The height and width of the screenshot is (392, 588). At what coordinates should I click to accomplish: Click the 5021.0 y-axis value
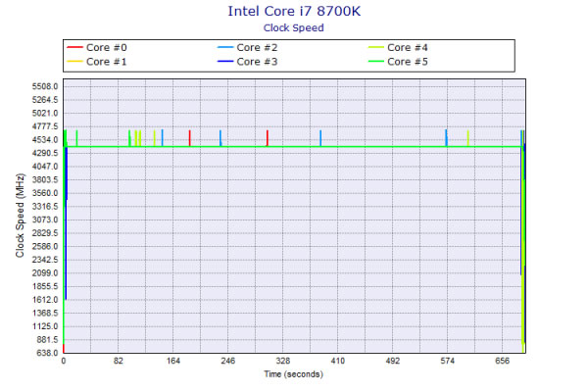tap(45, 114)
